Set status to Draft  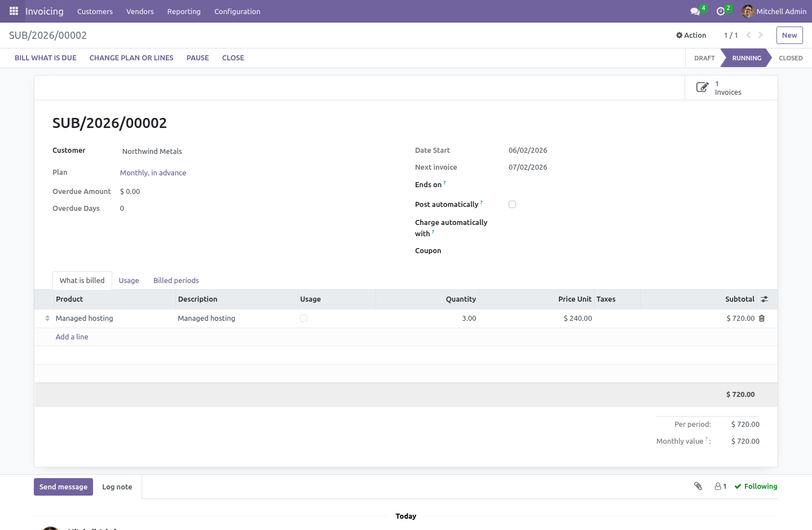click(704, 58)
